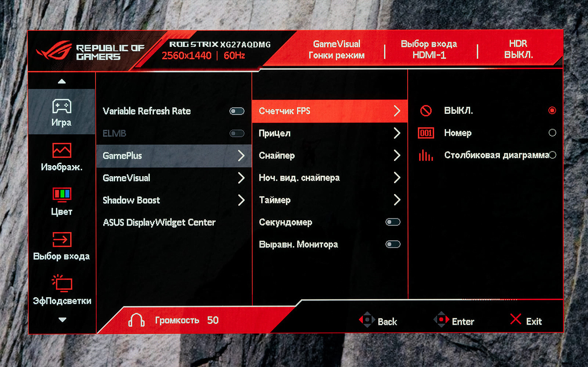Select the Снайпер menu label
The height and width of the screenshot is (367, 588).
[277, 156]
